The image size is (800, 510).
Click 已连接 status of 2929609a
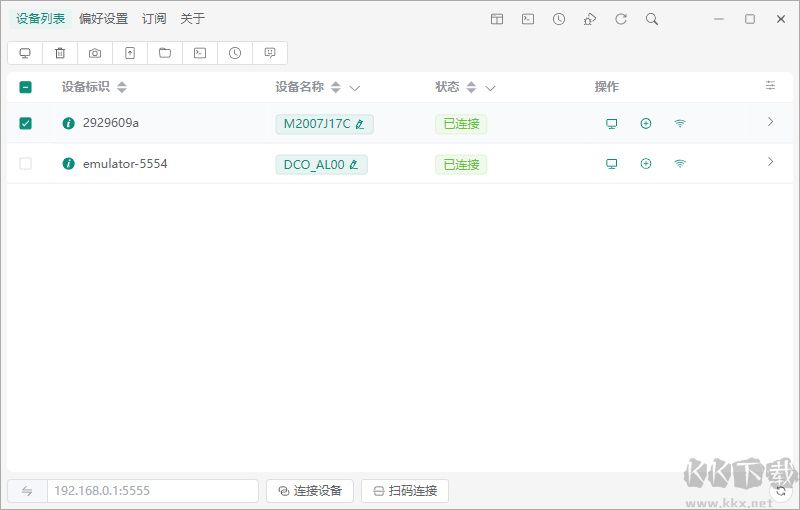tap(461, 124)
